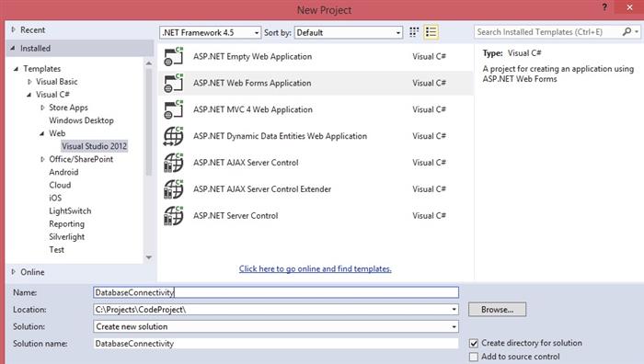The image size is (644, 364).
Task: Switch templates to list view icon
Action: pyautogui.click(x=431, y=32)
